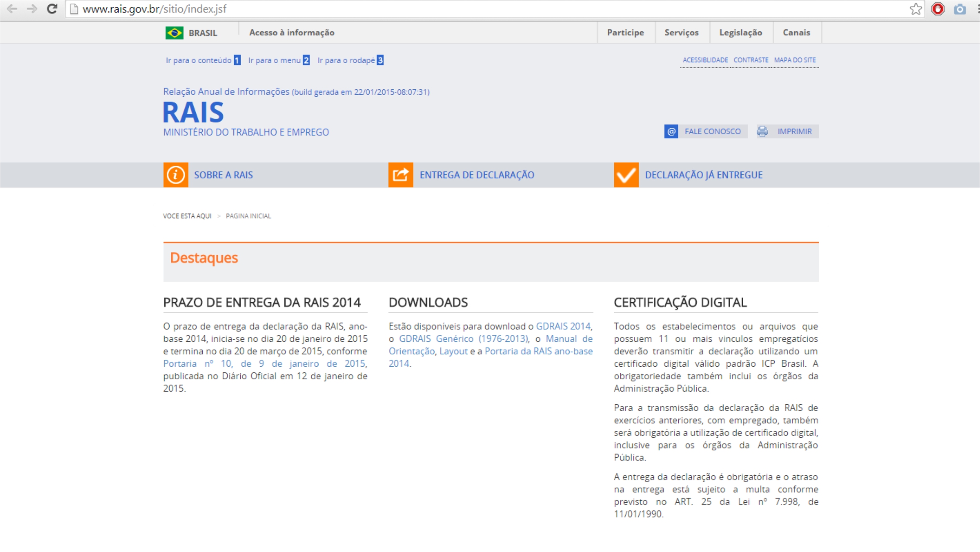The image size is (980, 552).
Task: Toggle the CONTRASTE option
Action: pos(751,60)
